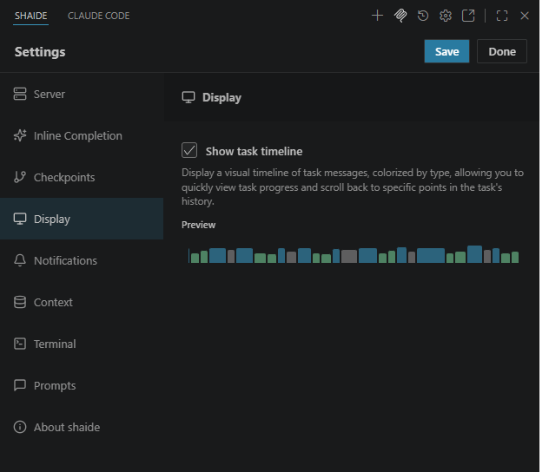Click the Checkpoints branch icon
The image size is (540, 472).
[20, 177]
